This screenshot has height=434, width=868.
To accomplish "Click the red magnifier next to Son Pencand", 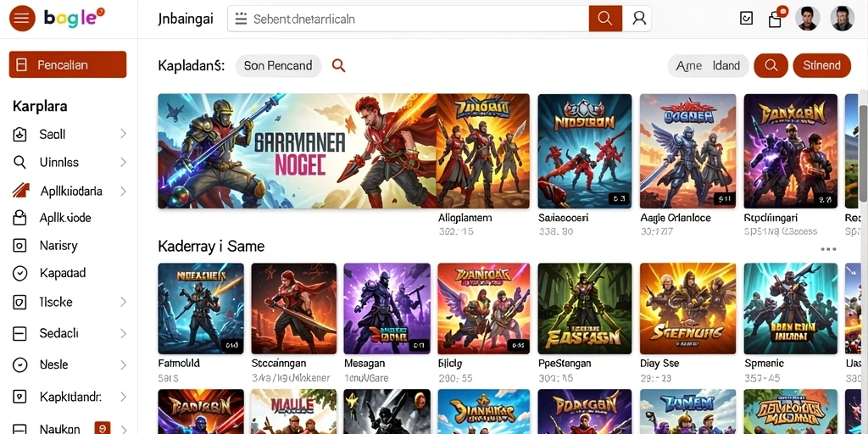I will point(338,65).
